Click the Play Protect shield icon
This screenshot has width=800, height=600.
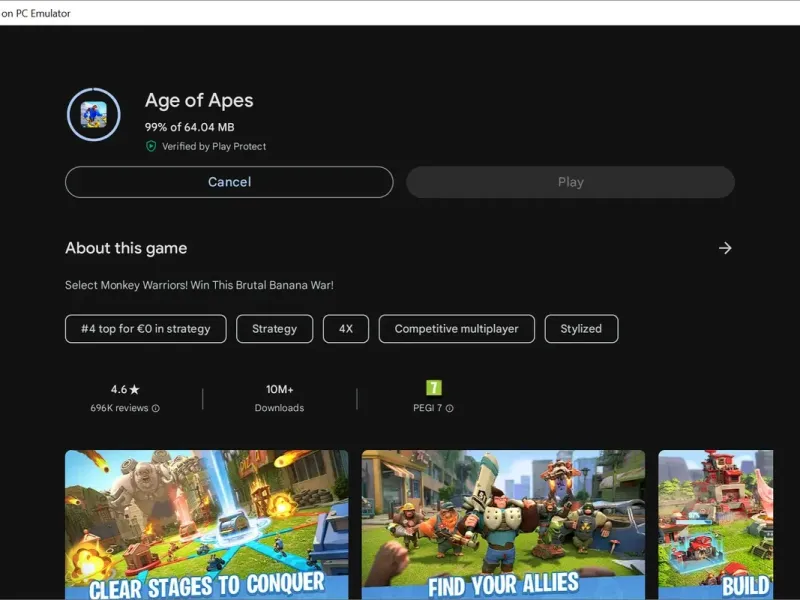coord(151,146)
